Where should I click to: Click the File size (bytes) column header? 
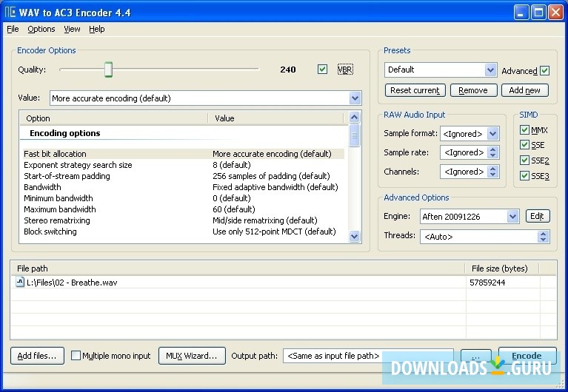pos(502,268)
